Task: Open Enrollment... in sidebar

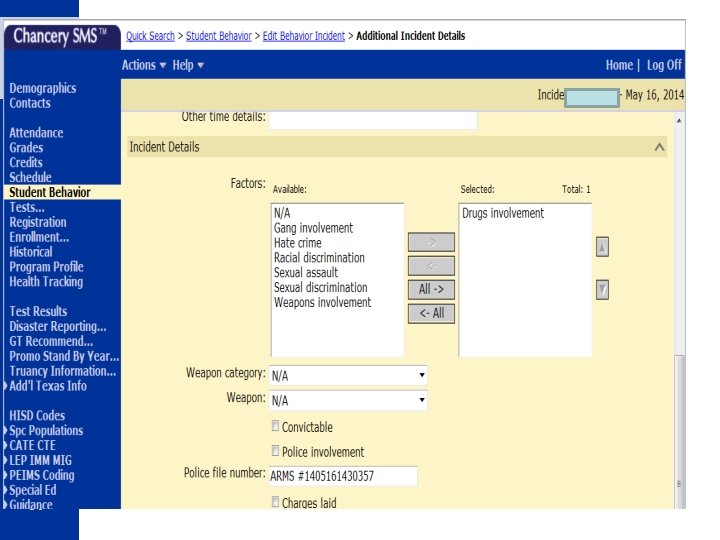Action: click(x=39, y=237)
